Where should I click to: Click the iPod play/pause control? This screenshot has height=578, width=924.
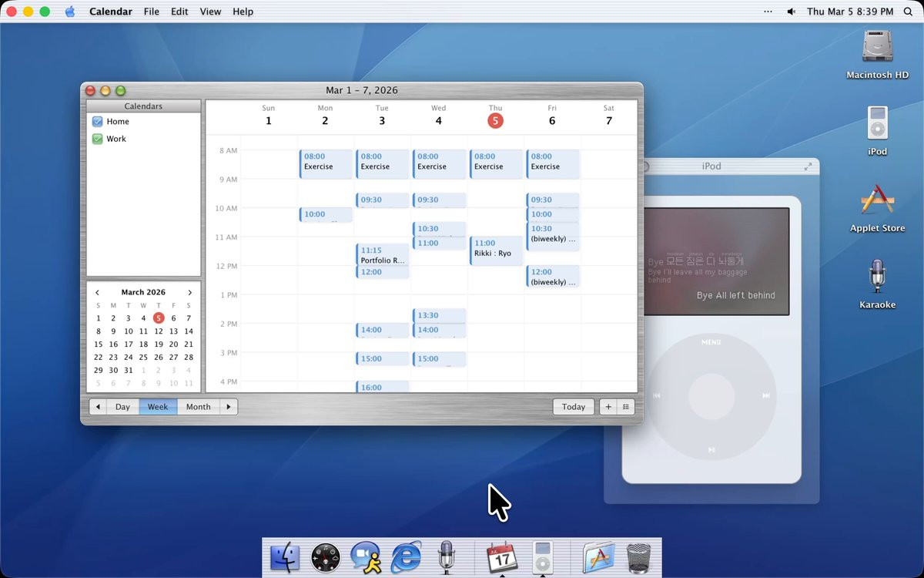pyautogui.click(x=711, y=449)
